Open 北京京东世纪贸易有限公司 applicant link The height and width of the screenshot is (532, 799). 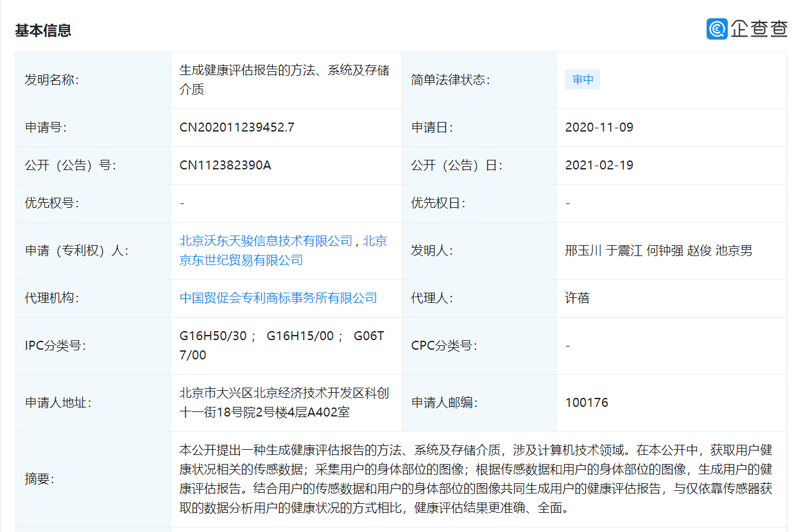(283, 250)
